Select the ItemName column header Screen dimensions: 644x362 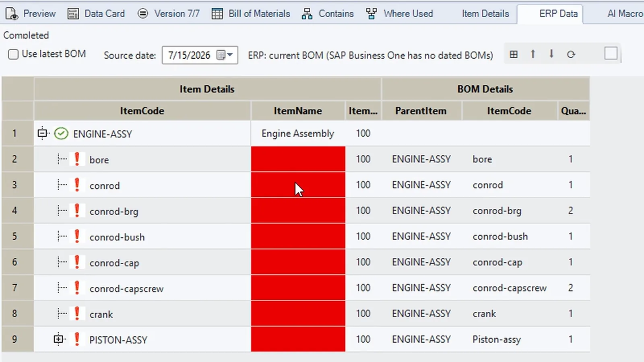click(298, 111)
